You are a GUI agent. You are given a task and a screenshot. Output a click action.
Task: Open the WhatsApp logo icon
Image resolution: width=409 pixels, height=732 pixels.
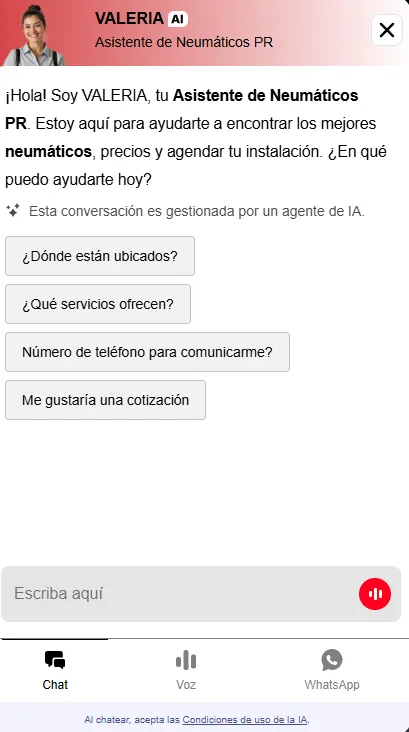(x=332, y=660)
